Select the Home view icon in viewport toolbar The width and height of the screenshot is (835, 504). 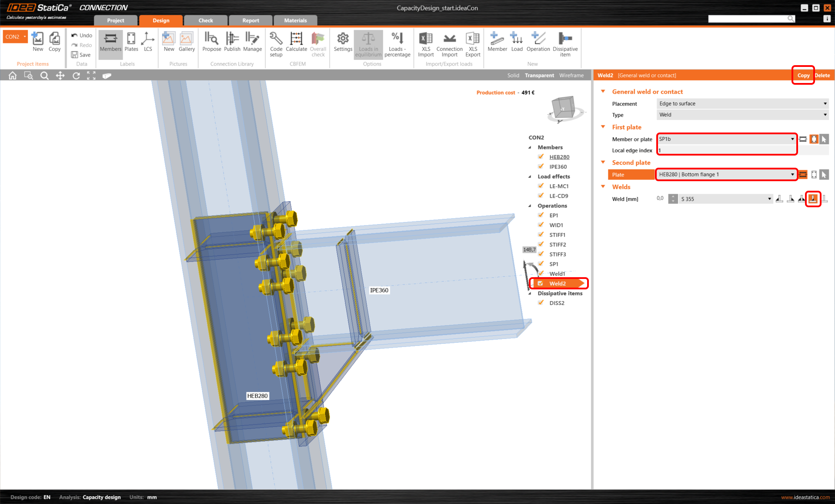coord(12,75)
